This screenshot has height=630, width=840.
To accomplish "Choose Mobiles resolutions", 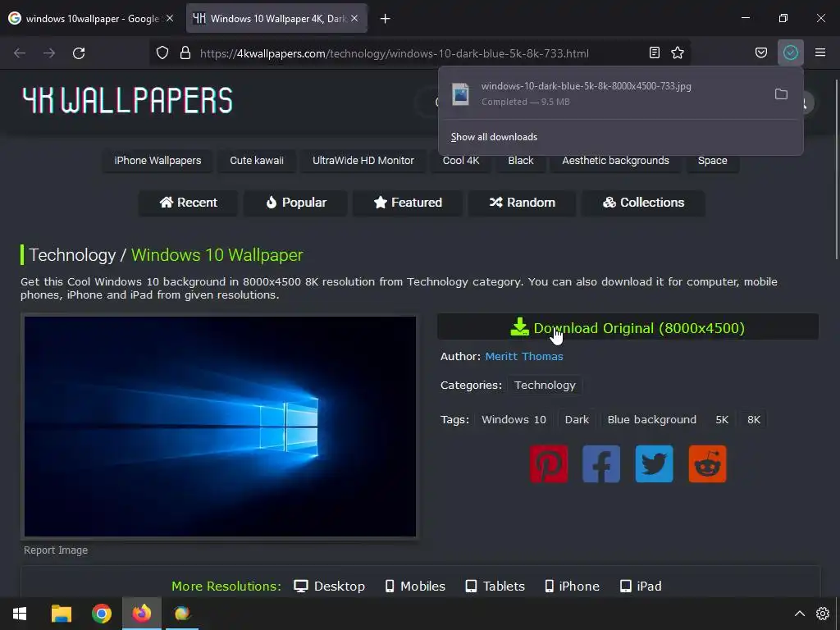I will click(x=415, y=586).
